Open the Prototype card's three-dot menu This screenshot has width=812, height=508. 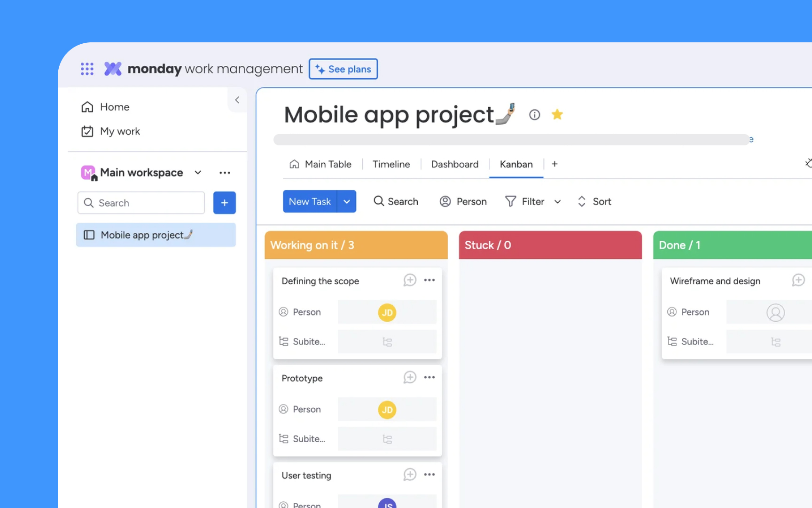429,377
